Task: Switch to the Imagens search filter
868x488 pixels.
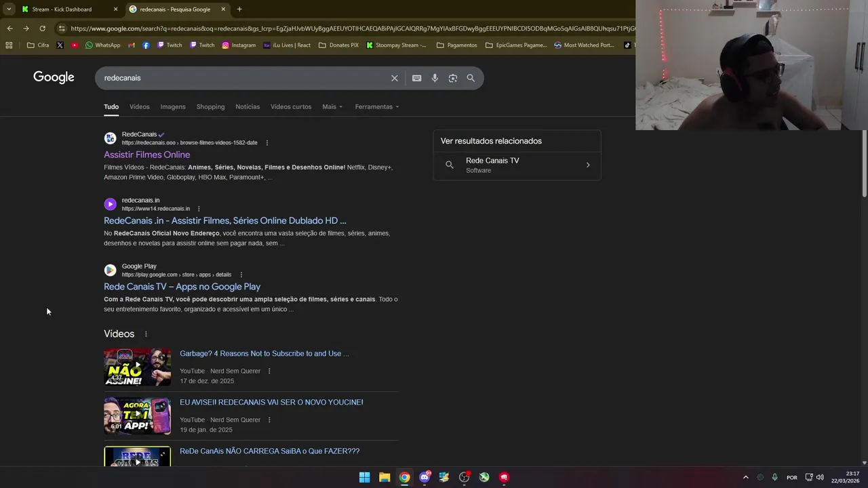Action: [173, 107]
